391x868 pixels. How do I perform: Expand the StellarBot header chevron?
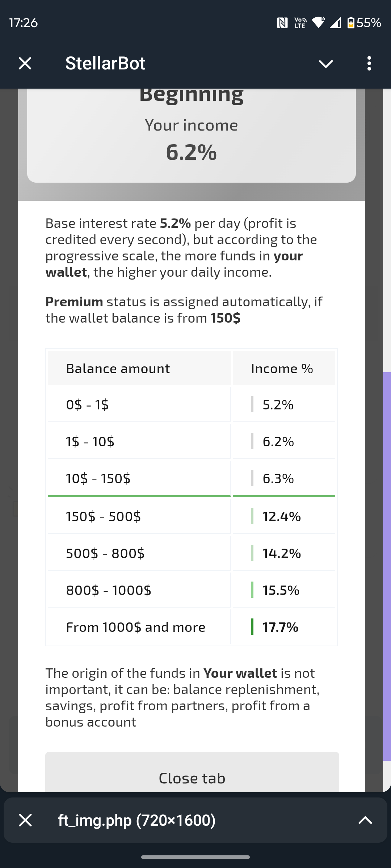pyautogui.click(x=326, y=64)
